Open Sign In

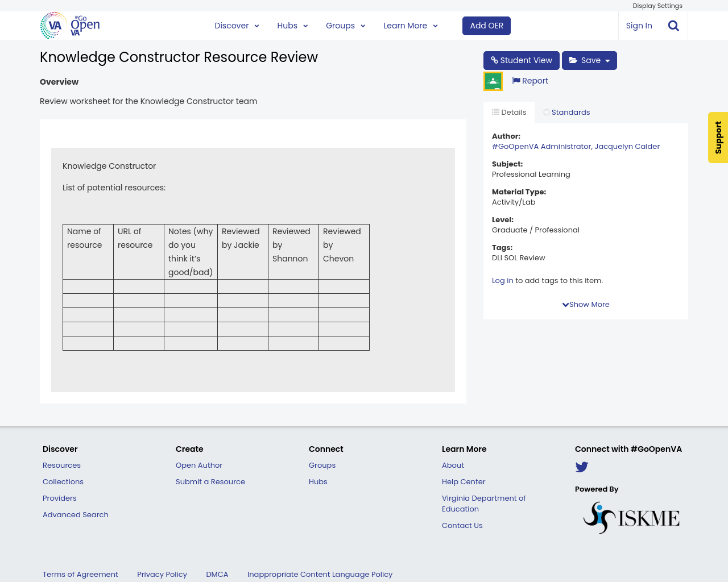click(638, 26)
